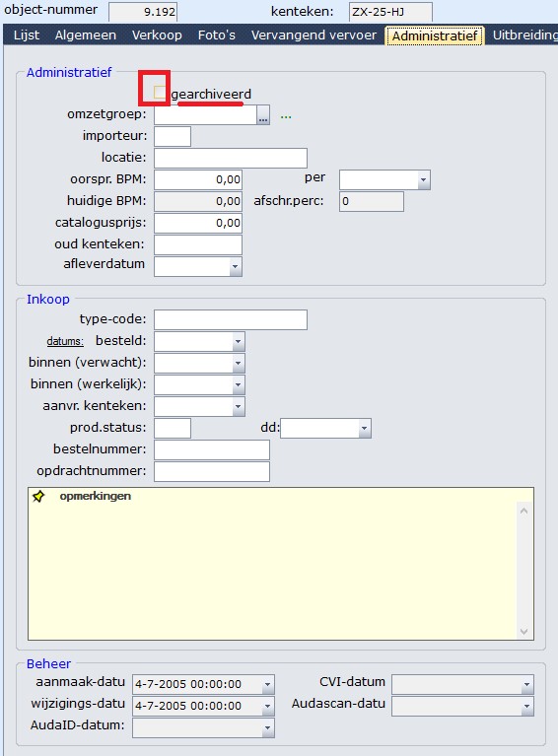The image size is (558, 756).
Task: Expand the Audascan-datum dropdown
Action: tap(527, 706)
